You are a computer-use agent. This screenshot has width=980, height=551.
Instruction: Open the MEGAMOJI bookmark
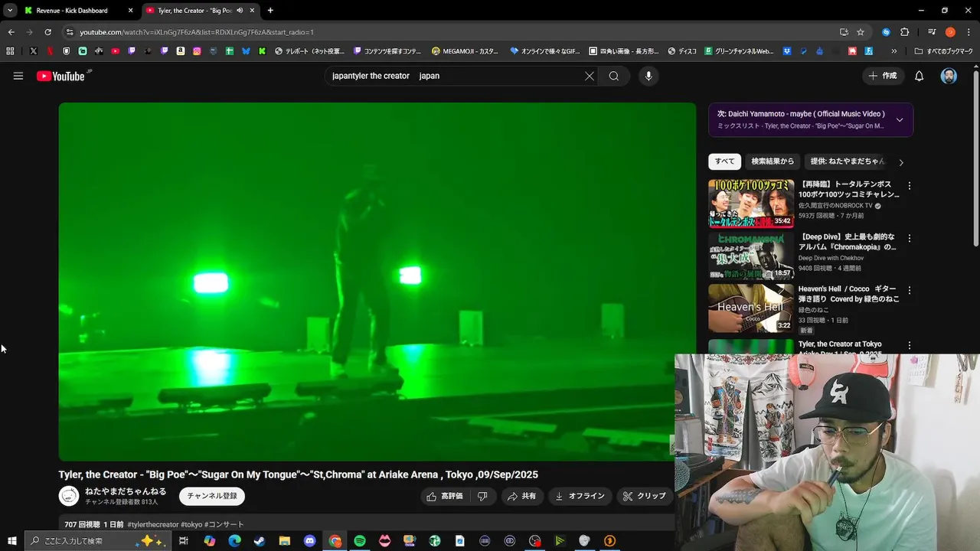tap(465, 51)
